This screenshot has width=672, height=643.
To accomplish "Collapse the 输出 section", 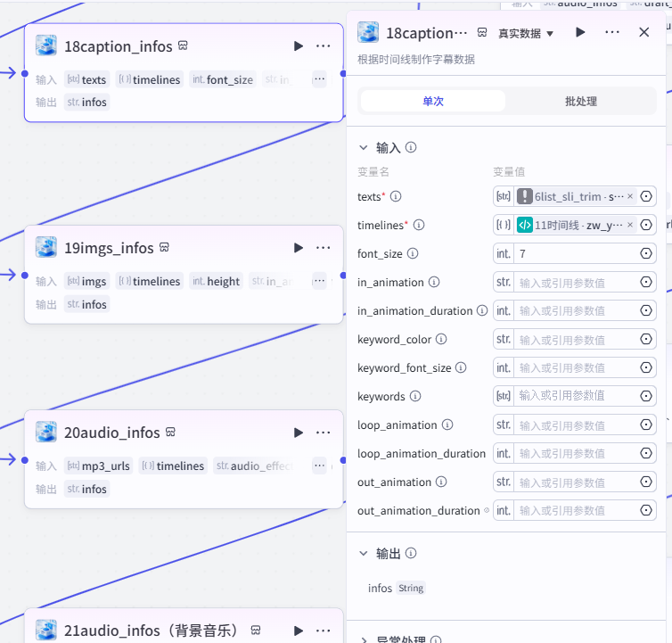I will (364, 553).
